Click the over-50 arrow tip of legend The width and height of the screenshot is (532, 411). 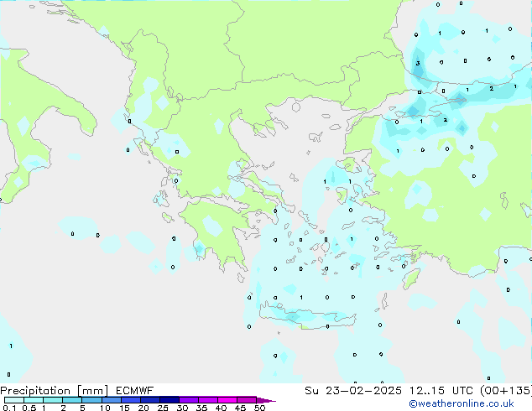click(266, 400)
